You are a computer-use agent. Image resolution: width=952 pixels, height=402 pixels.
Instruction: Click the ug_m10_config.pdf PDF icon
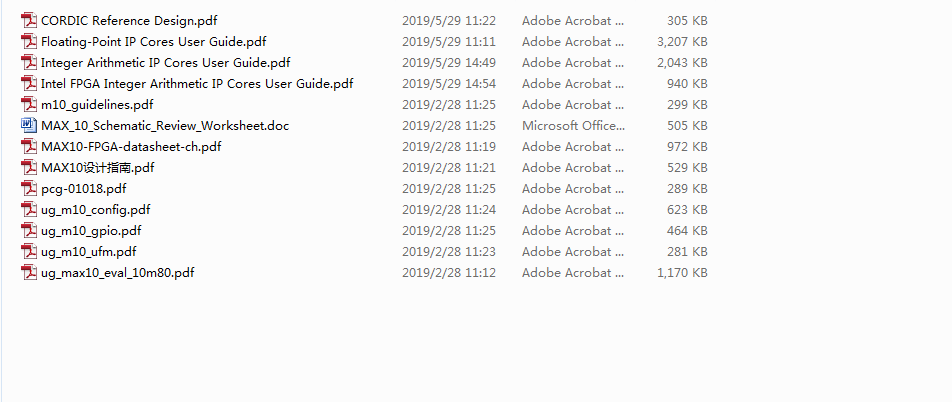tap(29, 210)
